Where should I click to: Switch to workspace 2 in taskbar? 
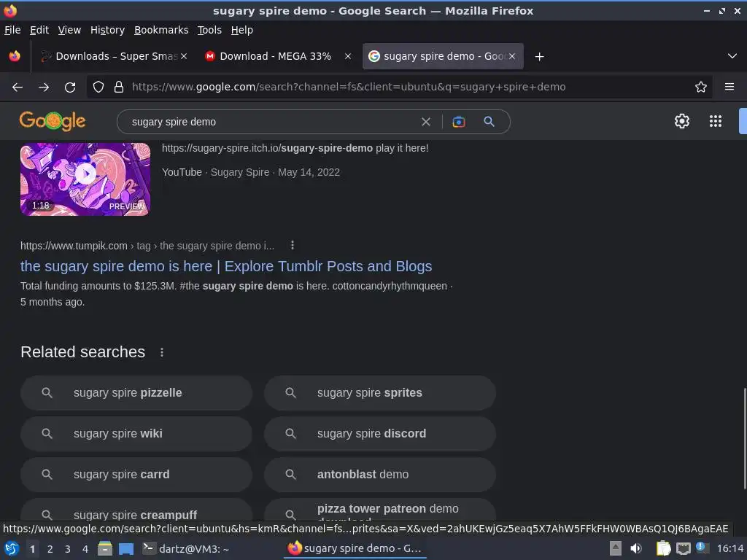pyautogui.click(x=50, y=549)
